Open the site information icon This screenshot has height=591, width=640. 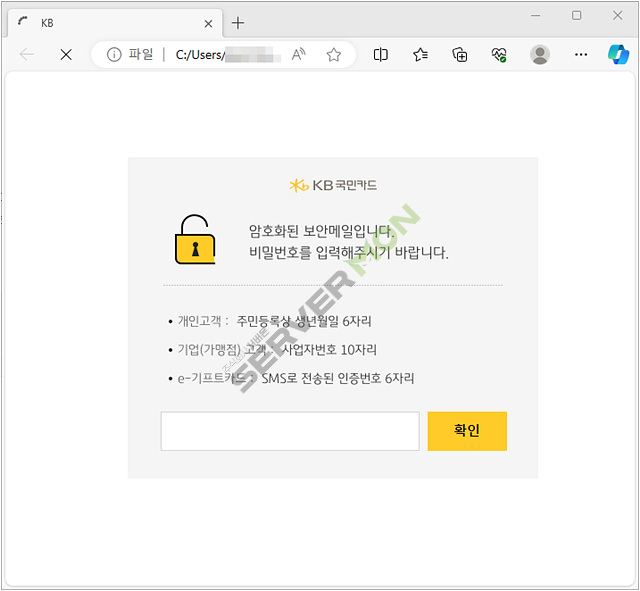[114, 54]
